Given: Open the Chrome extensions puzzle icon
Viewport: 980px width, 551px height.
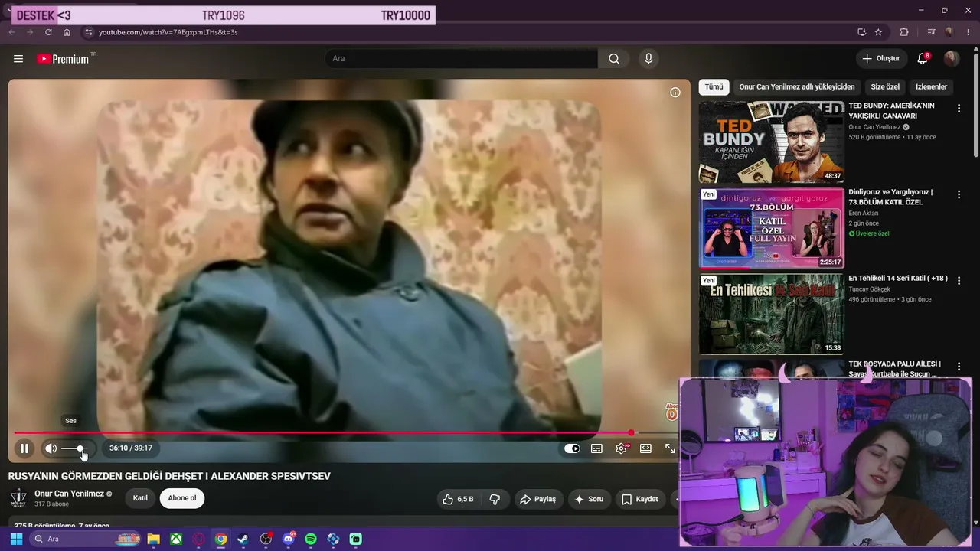Looking at the screenshot, I should tap(904, 32).
